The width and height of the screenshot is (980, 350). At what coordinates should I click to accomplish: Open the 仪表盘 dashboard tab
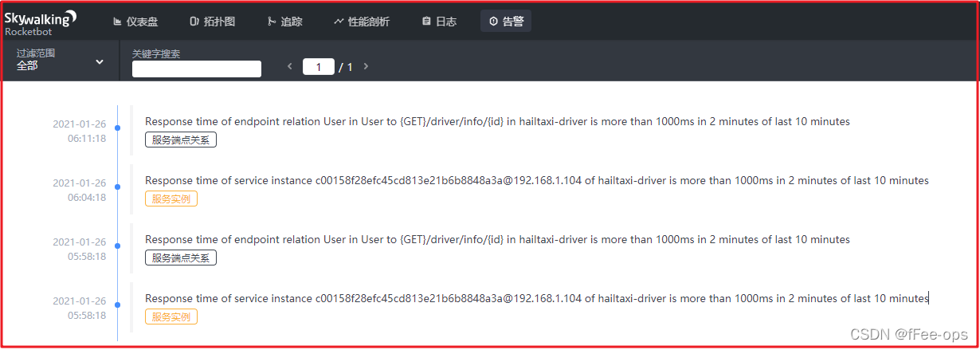pyautogui.click(x=136, y=22)
